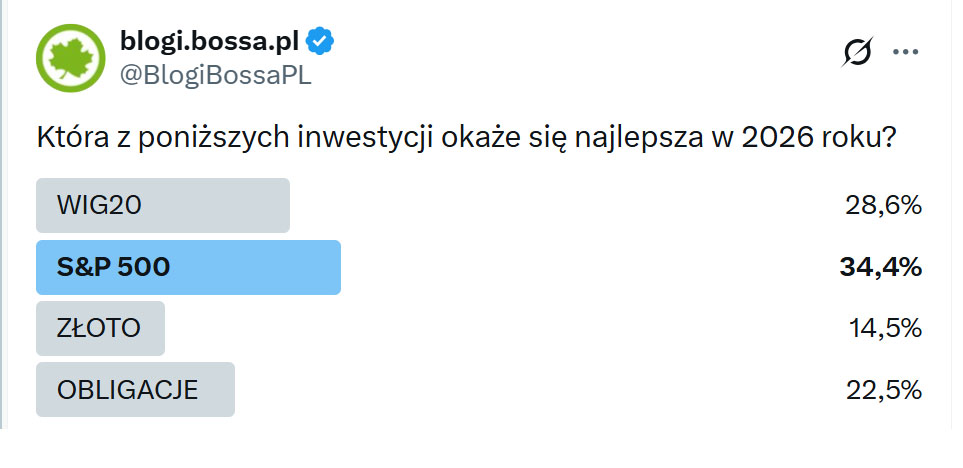Click the OBLIGACJE label text
The height and width of the screenshot is (468, 963).
click(127, 389)
